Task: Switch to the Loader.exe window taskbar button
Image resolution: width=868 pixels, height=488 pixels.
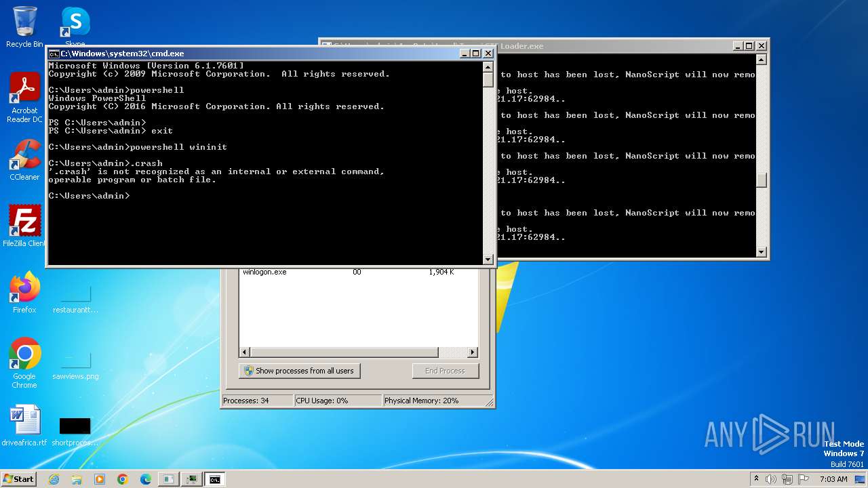Action: [168, 479]
